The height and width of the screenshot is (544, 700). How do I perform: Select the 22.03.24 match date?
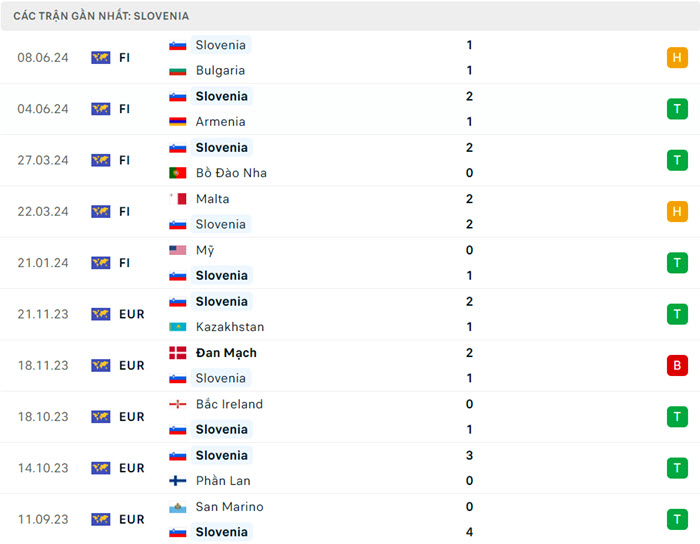click(x=43, y=212)
